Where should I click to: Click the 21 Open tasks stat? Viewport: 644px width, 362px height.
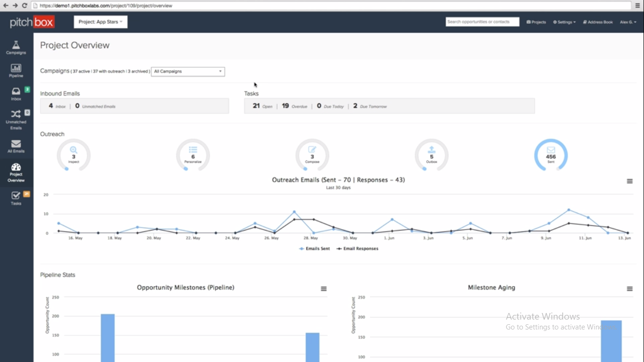tap(262, 106)
